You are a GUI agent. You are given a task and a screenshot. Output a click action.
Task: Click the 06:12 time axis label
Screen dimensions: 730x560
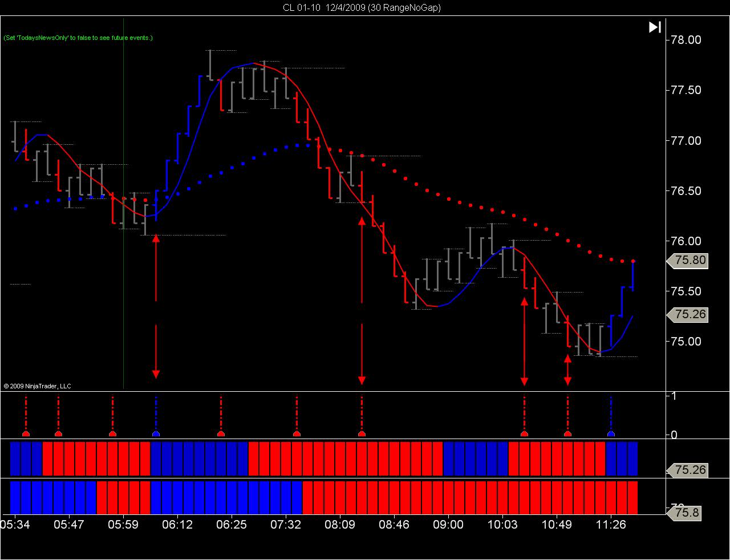[x=177, y=524]
